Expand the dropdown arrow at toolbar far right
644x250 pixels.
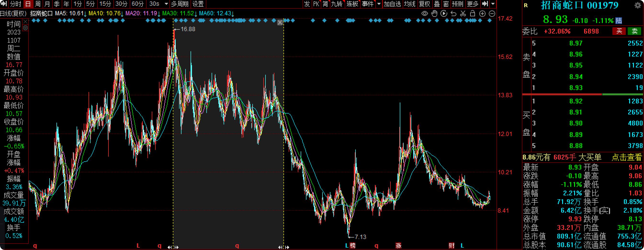[493, 4]
